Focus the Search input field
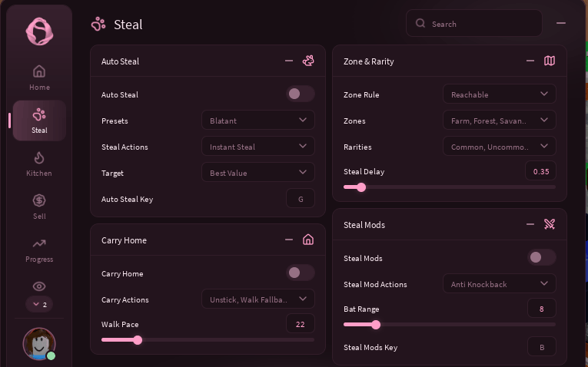 tap(474, 23)
